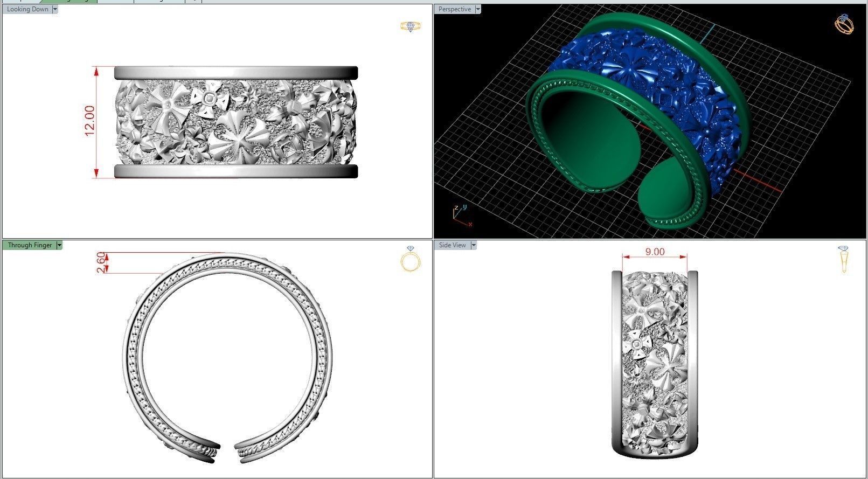Open the Looking Down viewport dropdown arrow
The image size is (868, 479).
point(55,9)
